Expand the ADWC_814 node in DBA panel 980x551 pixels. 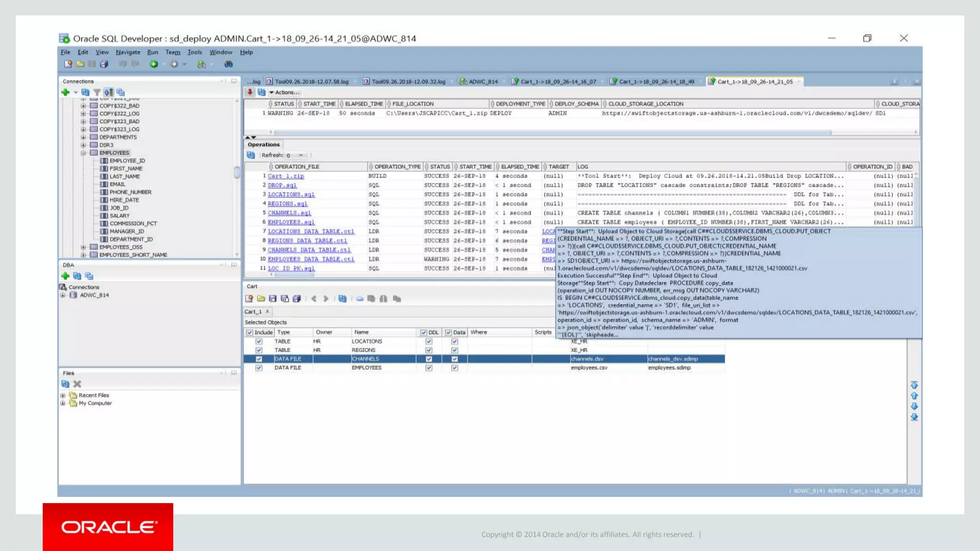point(63,295)
